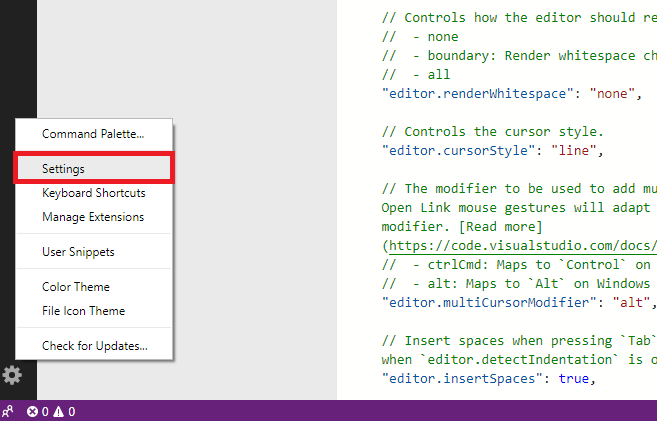Viewport: 657px width, 421px height.
Task: Click the "modifier. [Read more]" comment line
Action: click(x=462, y=227)
